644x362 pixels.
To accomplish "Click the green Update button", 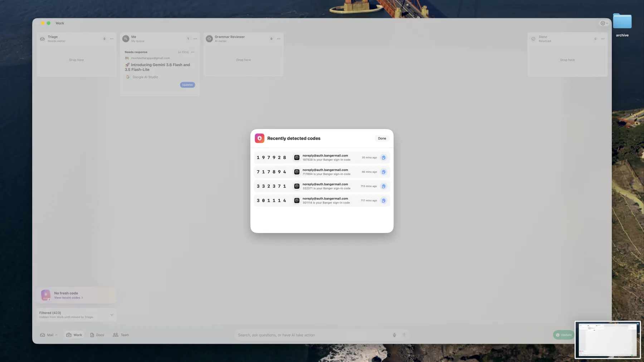I will click(x=563, y=335).
